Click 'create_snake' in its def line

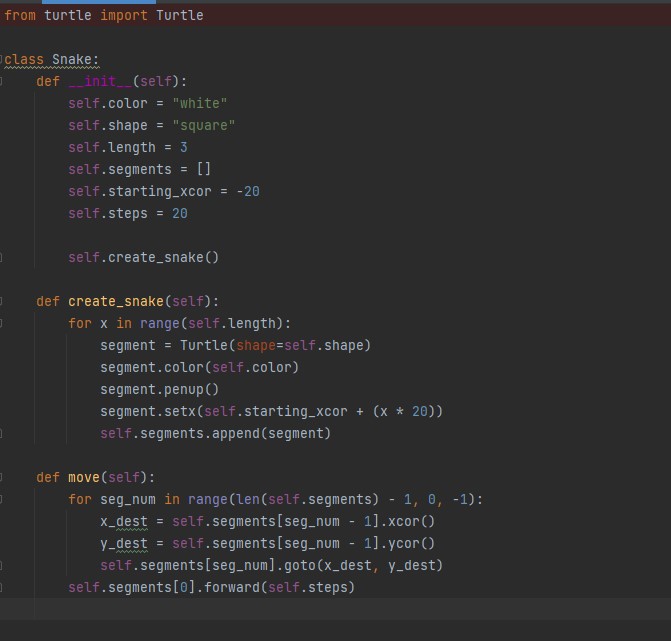tap(116, 301)
